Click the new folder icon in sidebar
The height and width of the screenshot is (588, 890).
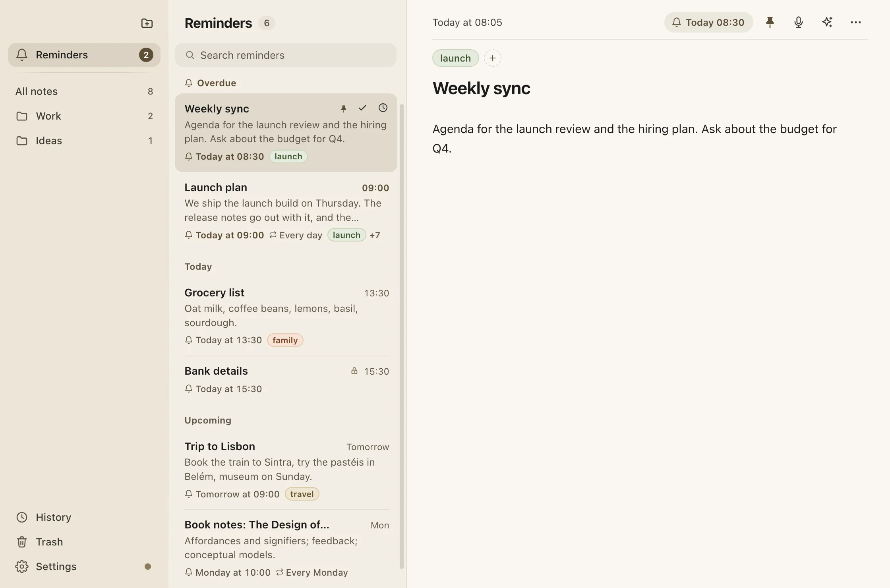(147, 23)
